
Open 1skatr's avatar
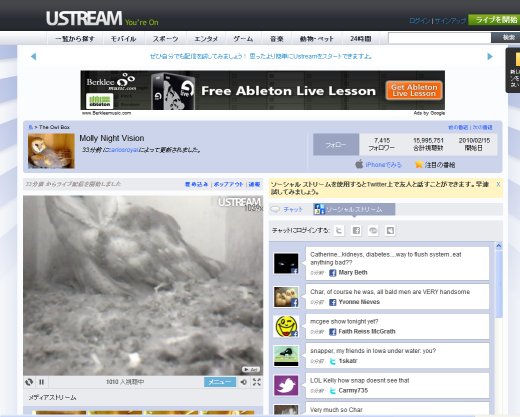click(x=286, y=356)
